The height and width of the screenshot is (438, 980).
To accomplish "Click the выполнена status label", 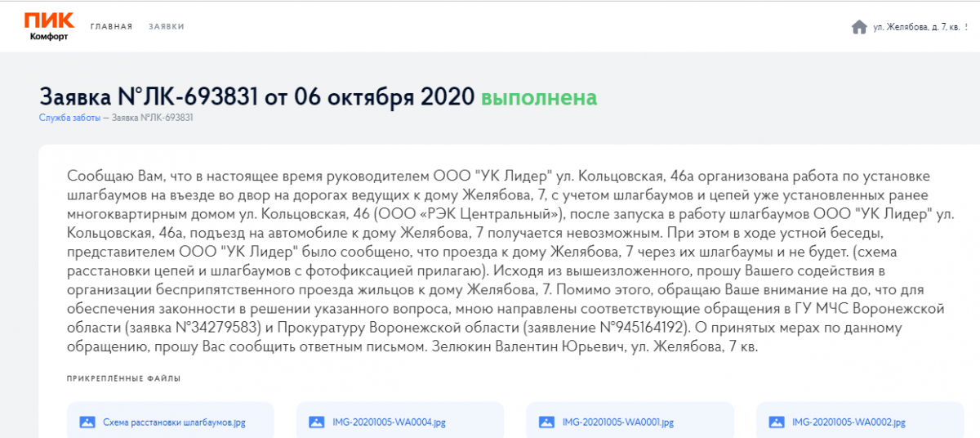I will coord(539,97).
